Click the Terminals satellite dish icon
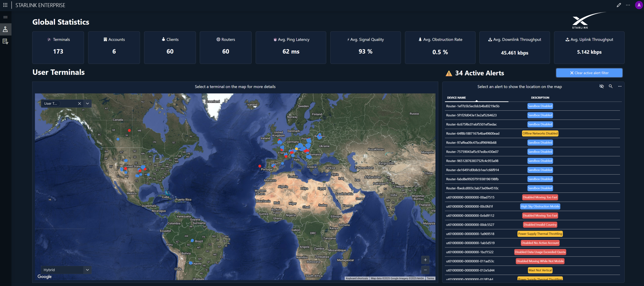 (x=49, y=40)
